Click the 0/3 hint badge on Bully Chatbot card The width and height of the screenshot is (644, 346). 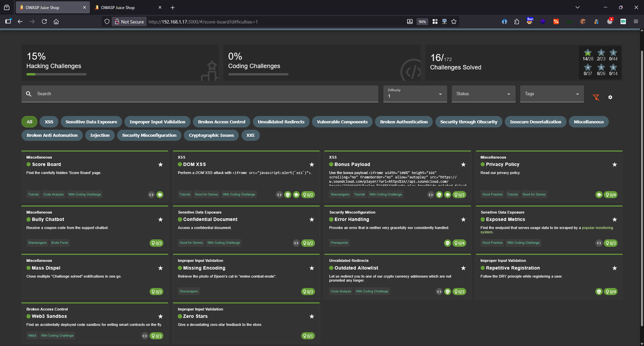(156, 243)
